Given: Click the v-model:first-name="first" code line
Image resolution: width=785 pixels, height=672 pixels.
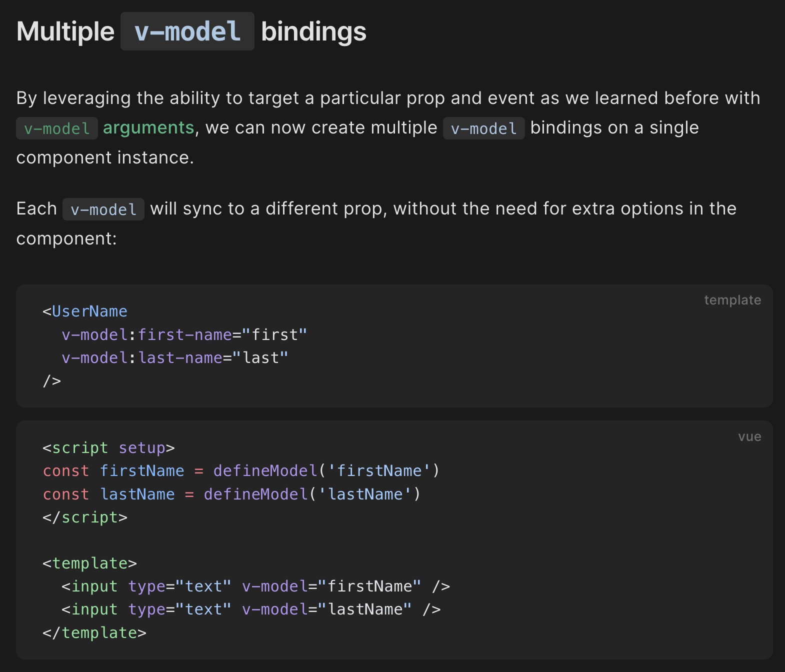Looking at the screenshot, I should coord(184,334).
